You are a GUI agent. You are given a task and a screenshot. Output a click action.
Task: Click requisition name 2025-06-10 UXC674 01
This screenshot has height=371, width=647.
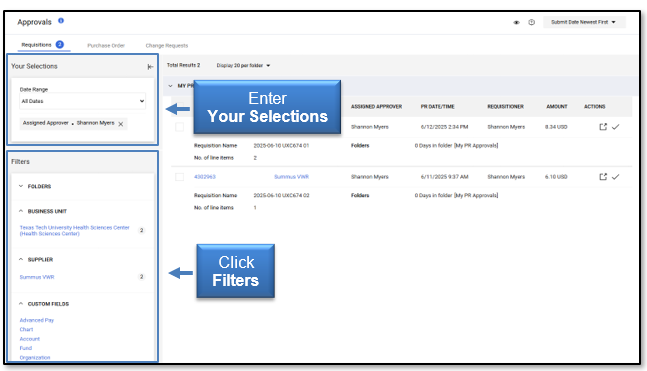point(281,146)
